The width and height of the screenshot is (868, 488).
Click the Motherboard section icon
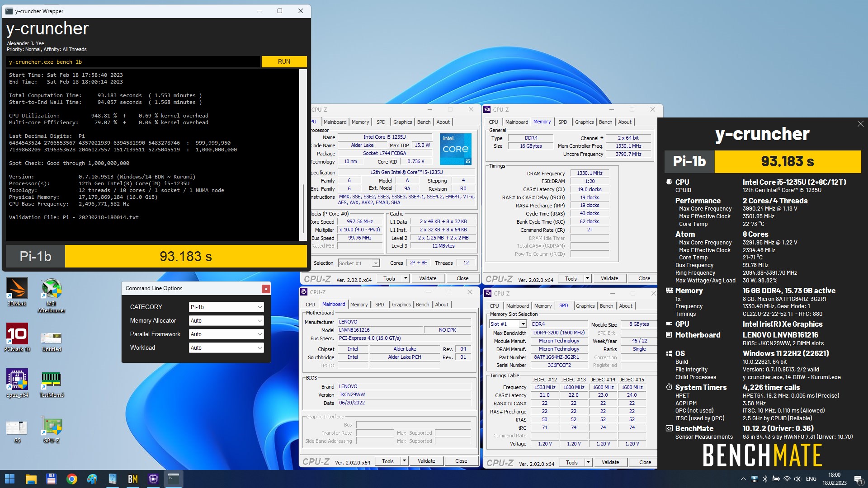(x=669, y=335)
